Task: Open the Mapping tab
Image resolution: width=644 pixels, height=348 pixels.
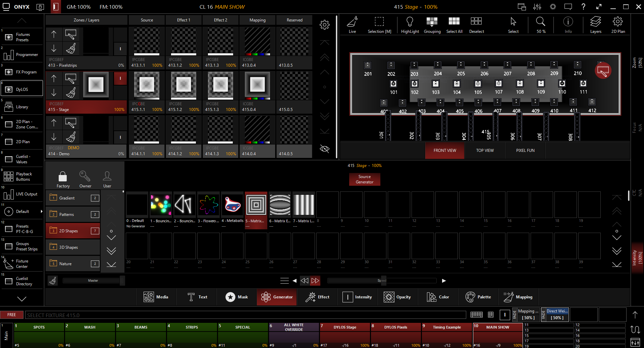Action: [x=518, y=297]
